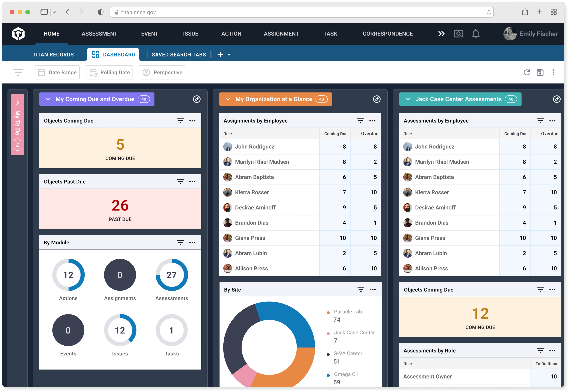
Task: Switch to Titan Records tab
Action: pyautogui.click(x=53, y=55)
